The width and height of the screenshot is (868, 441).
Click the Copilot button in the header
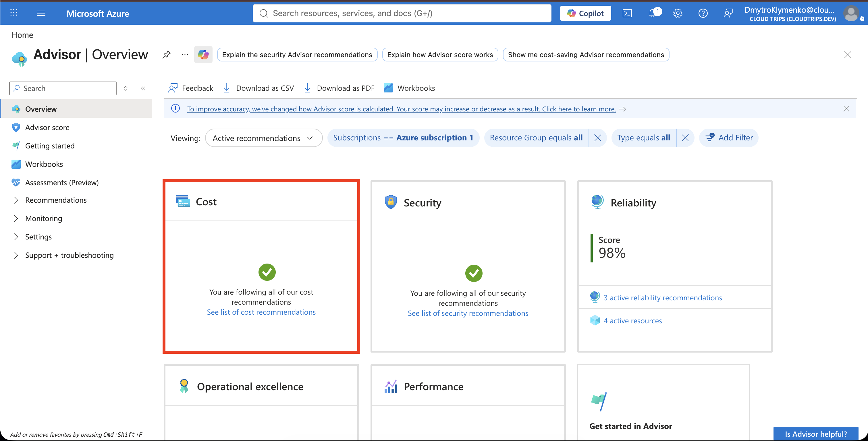click(585, 13)
